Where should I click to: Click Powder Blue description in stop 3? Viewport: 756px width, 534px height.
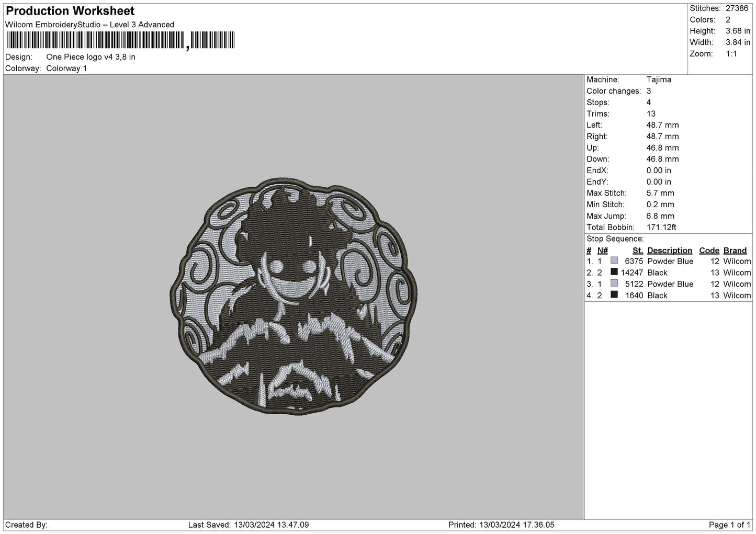point(670,284)
